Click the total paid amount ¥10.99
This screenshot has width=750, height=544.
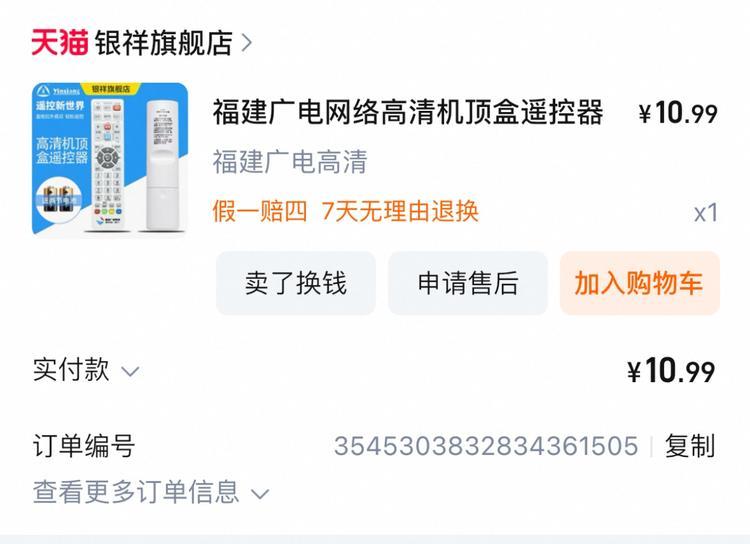[671, 371]
